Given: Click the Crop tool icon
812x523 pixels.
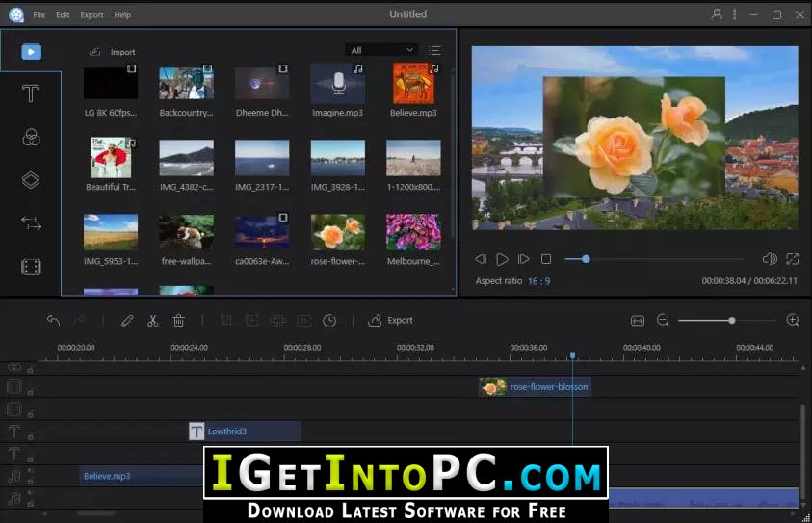Looking at the screenshot, I should click(226, 321).
